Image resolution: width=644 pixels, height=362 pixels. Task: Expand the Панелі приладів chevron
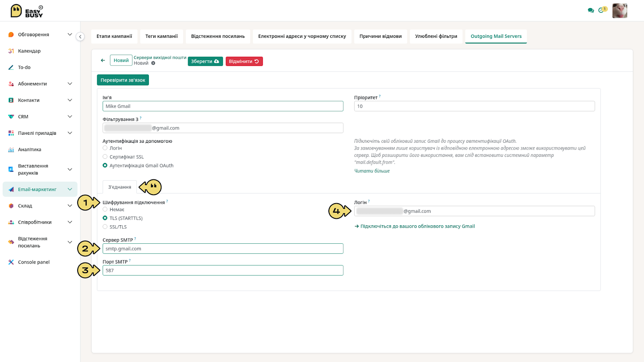coord(70,133)
